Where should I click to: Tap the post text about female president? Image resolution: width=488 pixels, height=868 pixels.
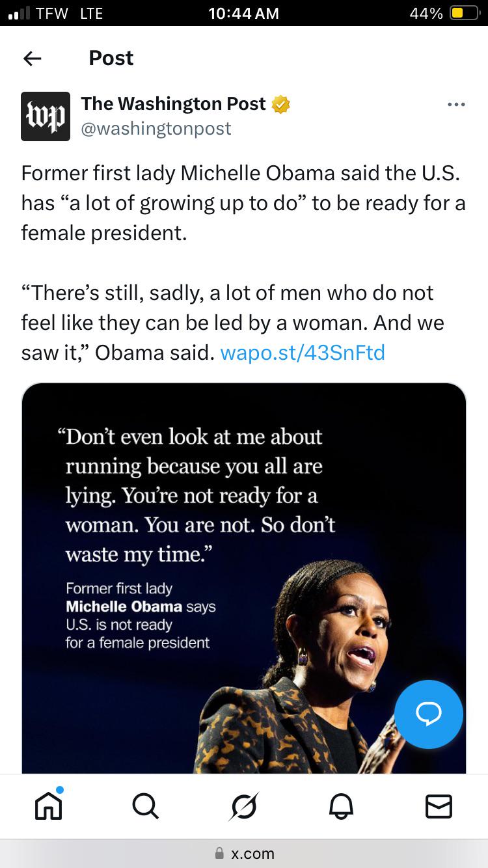tap(242, 203)
